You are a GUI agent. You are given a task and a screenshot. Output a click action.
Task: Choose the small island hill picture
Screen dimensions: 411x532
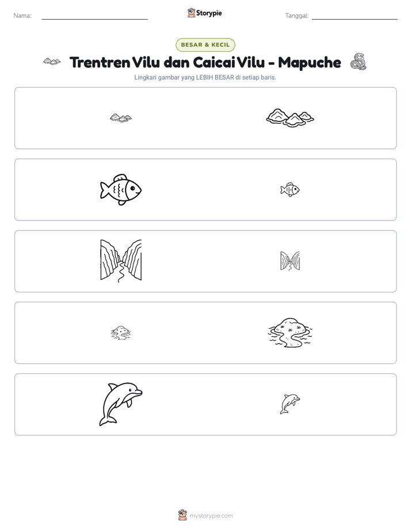coord(121,333)
